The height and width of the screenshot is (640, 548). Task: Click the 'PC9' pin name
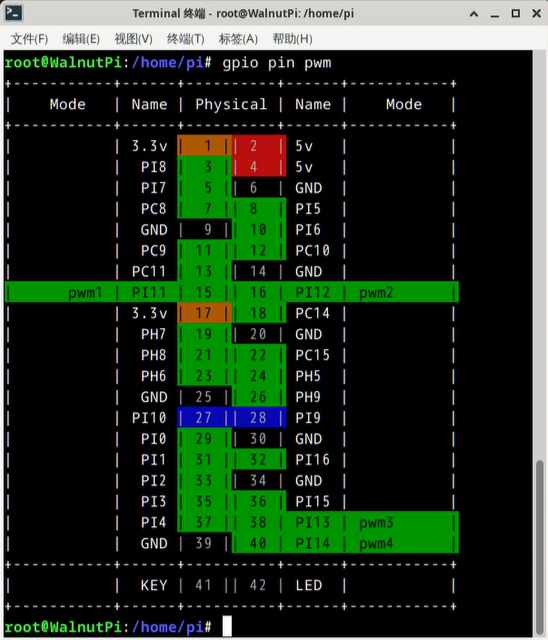[154, 250]
